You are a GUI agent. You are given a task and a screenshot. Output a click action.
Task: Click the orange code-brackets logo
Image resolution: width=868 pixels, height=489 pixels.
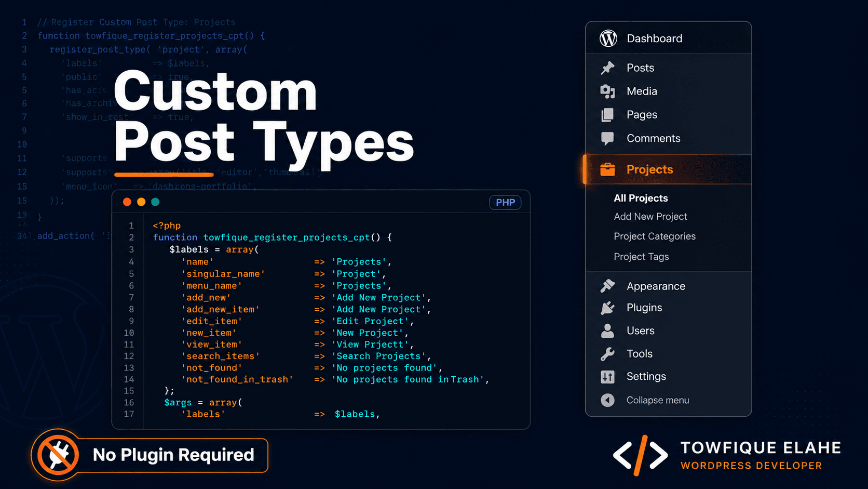tap(641, 455)
